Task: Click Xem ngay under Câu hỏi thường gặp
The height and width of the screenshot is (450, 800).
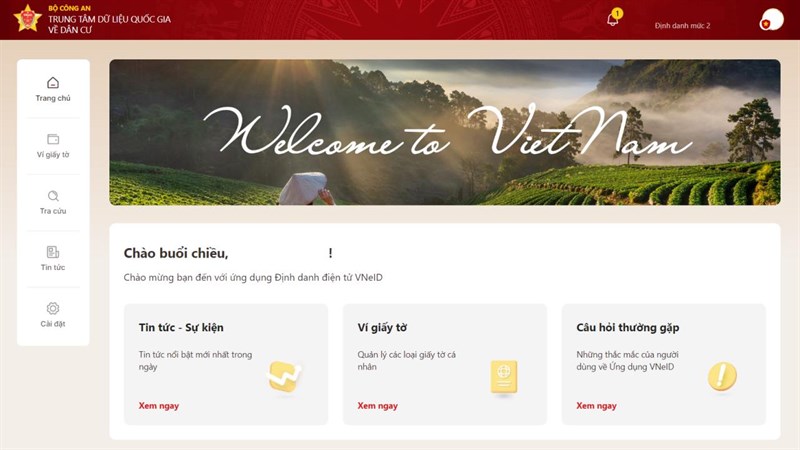Action: 596,406
